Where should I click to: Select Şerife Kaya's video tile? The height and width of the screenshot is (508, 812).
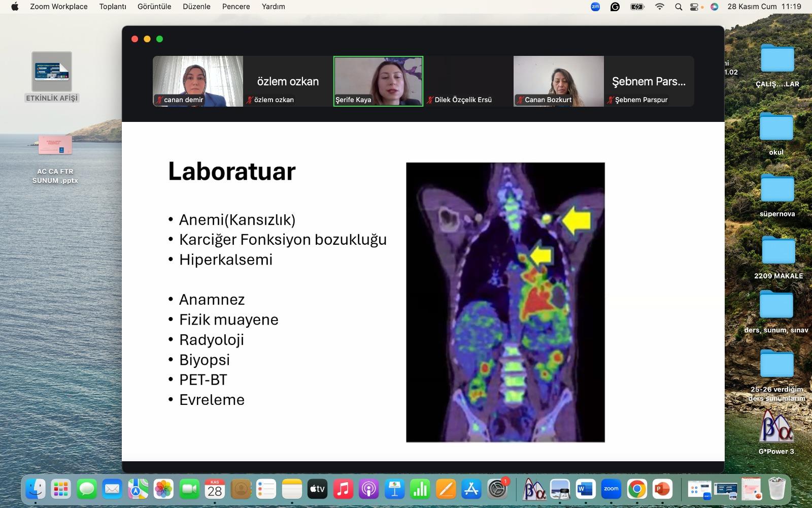pyautogui.click(x=378, y=81)
